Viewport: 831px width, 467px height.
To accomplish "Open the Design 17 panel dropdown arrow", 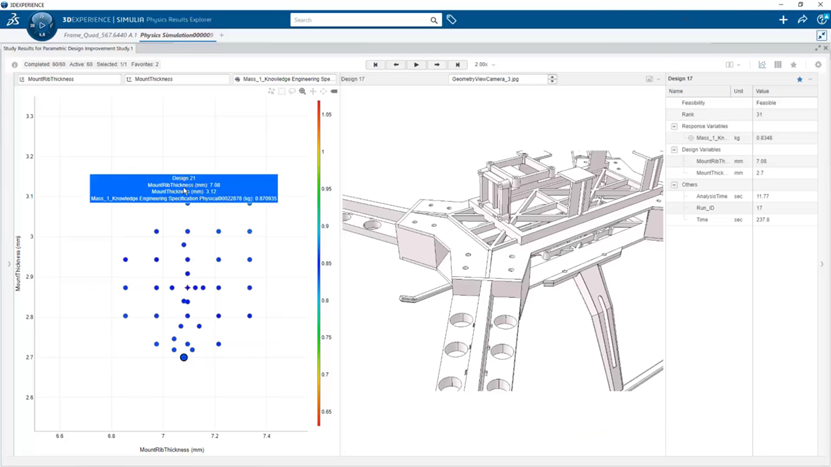I will click(810, 80).
